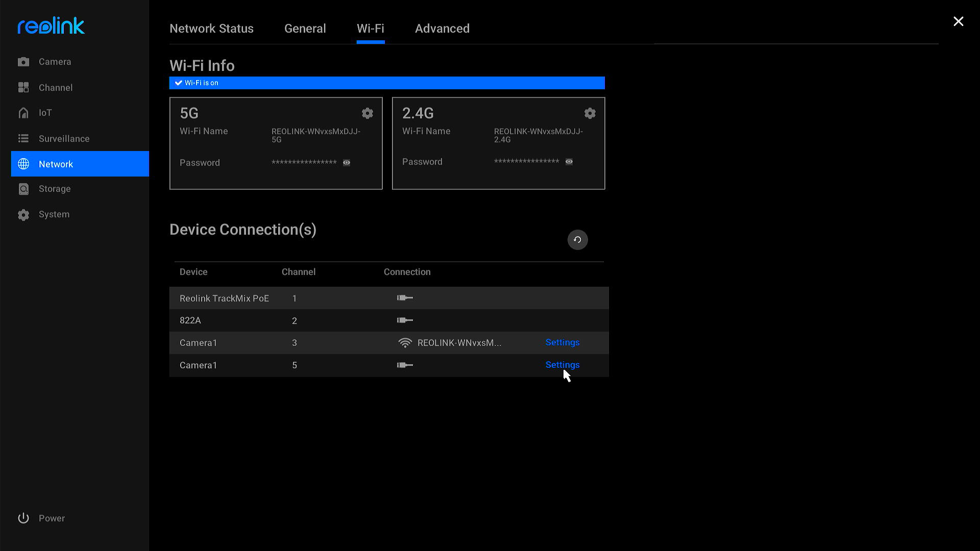This screenshot has width=980, height=551.
Task: Click the 2.4G masked password field
Action: [527, 162]
